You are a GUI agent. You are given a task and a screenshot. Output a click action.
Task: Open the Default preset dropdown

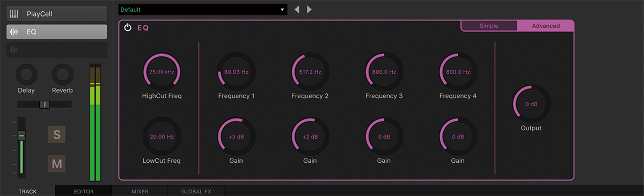[x=203, y=10]
